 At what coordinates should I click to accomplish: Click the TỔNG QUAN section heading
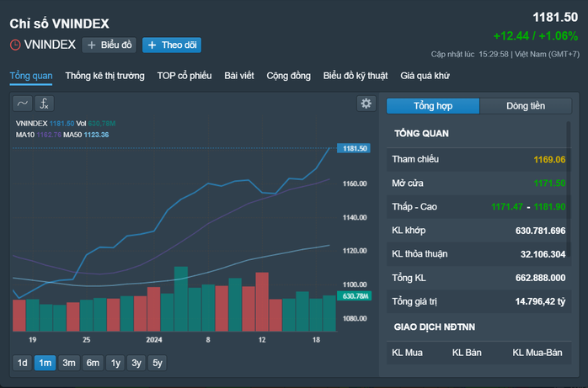(x=421, y=134)
